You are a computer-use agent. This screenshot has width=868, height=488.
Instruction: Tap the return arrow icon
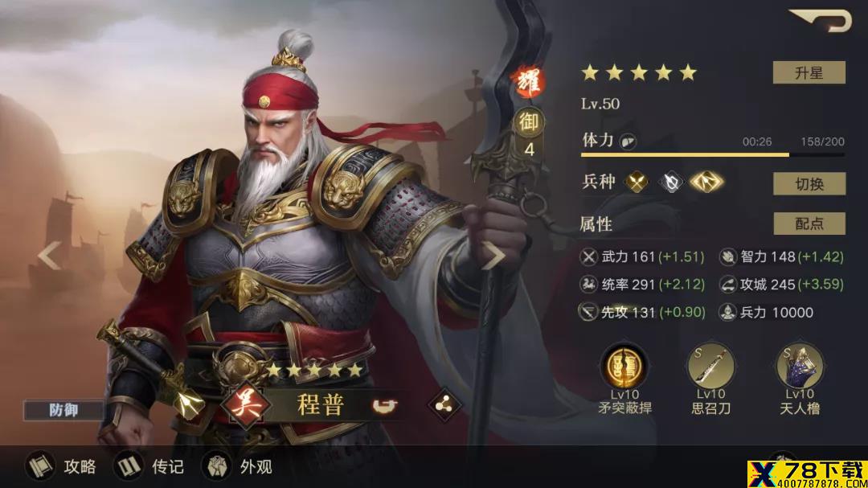pos(821,20)
